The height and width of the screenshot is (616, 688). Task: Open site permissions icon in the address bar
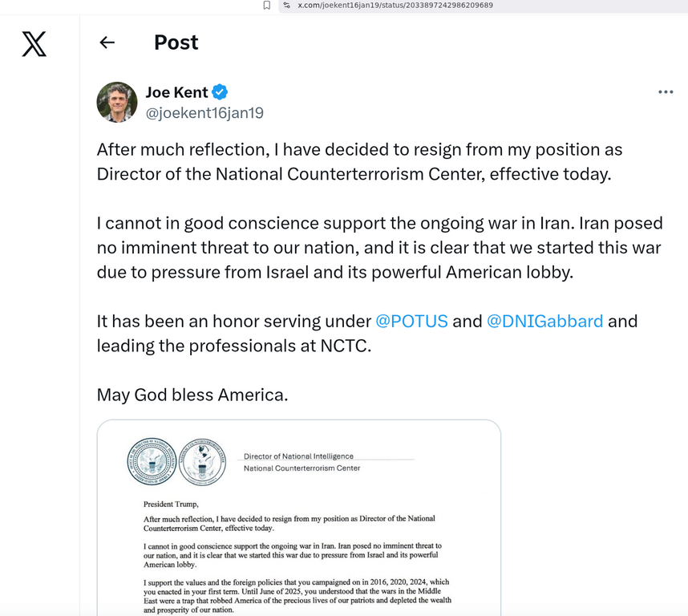(285, 6)
